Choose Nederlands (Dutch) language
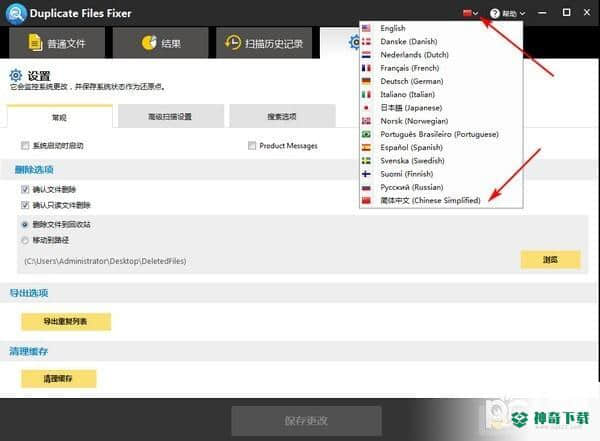The width and height of the screenshot is (600, 441). point(441,55)
